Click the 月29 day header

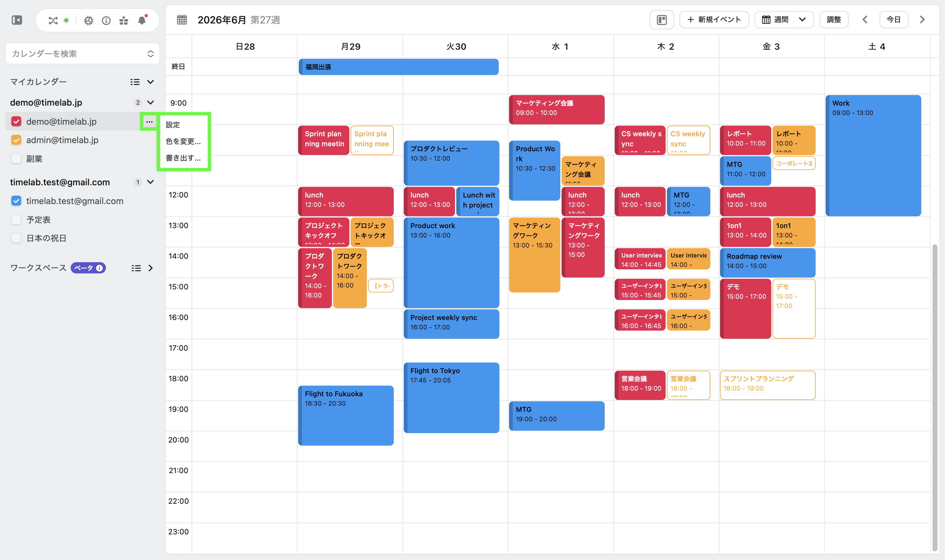[350, 47]
